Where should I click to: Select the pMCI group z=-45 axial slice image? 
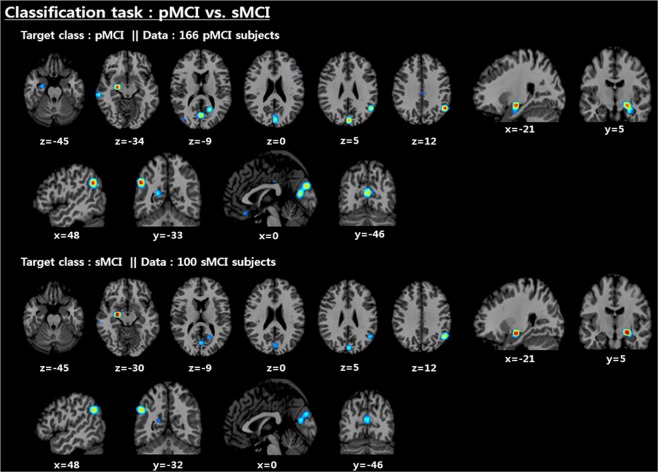(53, 91)
